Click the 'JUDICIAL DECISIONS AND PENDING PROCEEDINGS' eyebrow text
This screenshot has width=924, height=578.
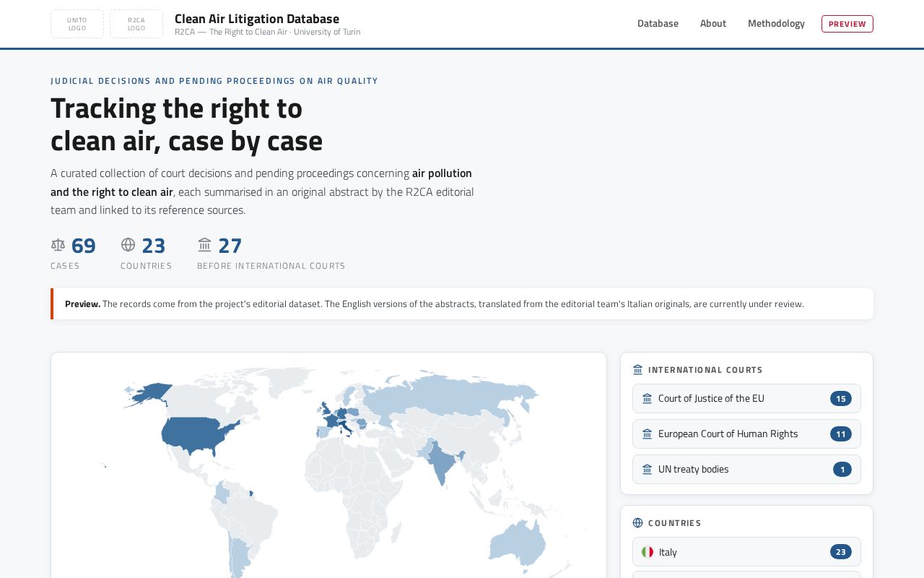[x=214, y=81]
